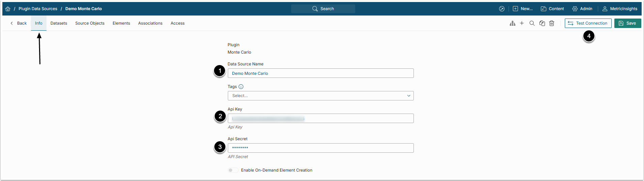Click the Data Source Name field
Screen dimensions: 644x181
pos(320,73)
